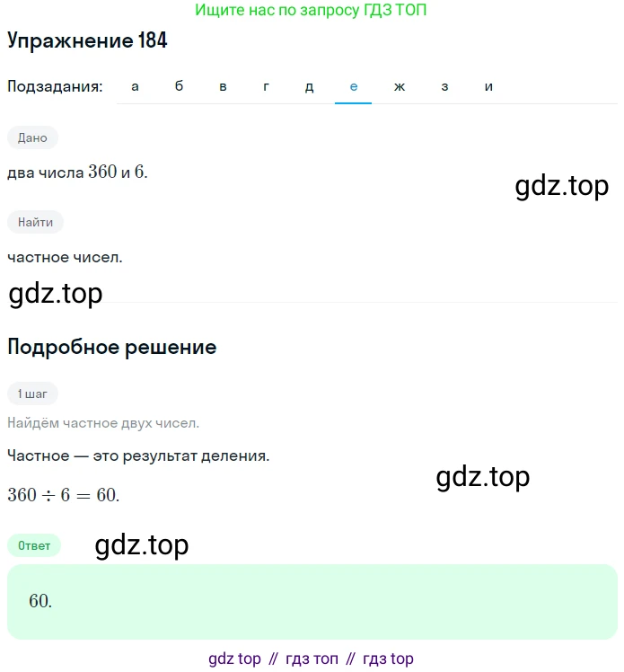
Task: Open subtask tab «ж»
Action: (x=400, y=86)
